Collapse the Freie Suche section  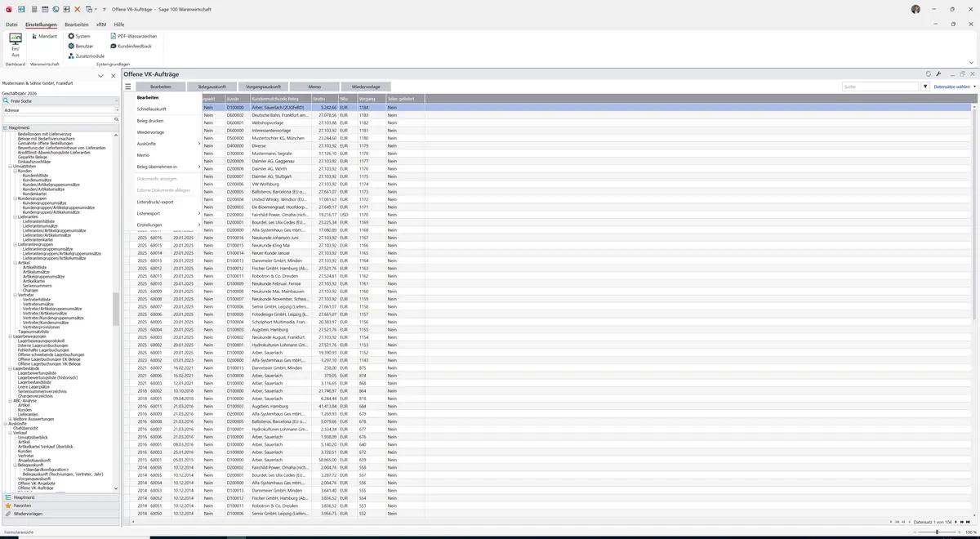117,101
